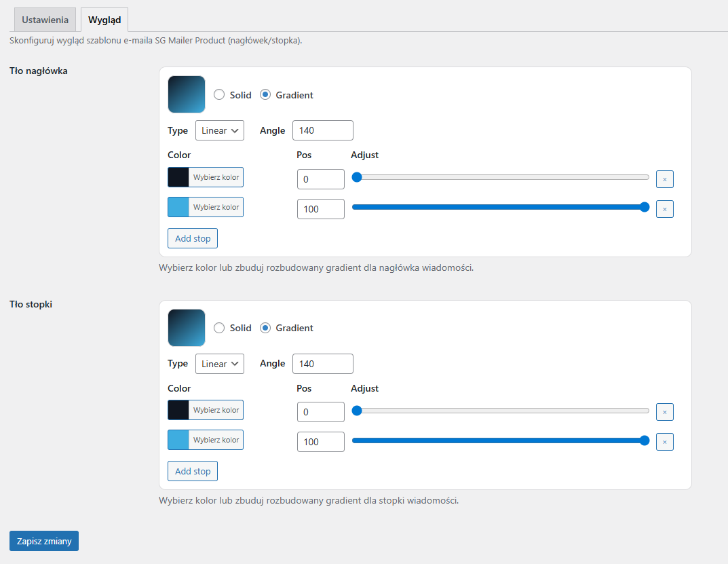This screenshot has height=564, width=728.
Task: Choose Gradient radio for Tło stopki
Action: (x=265, y=328)
